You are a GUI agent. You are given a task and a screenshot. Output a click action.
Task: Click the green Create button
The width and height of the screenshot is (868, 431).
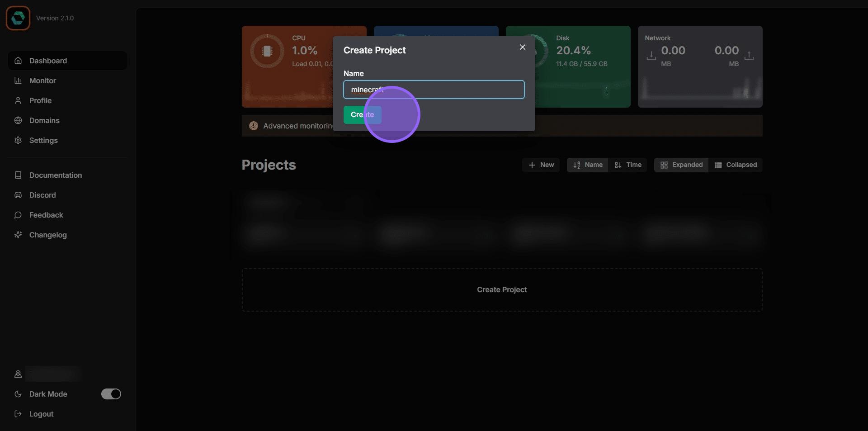362,115
